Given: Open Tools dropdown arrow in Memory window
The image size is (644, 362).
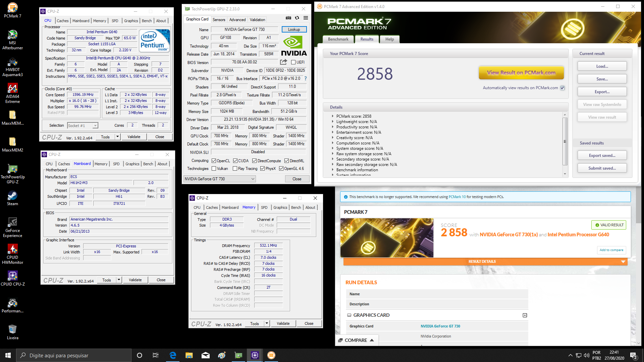Looking at the screenshot, I should (267, 323).
